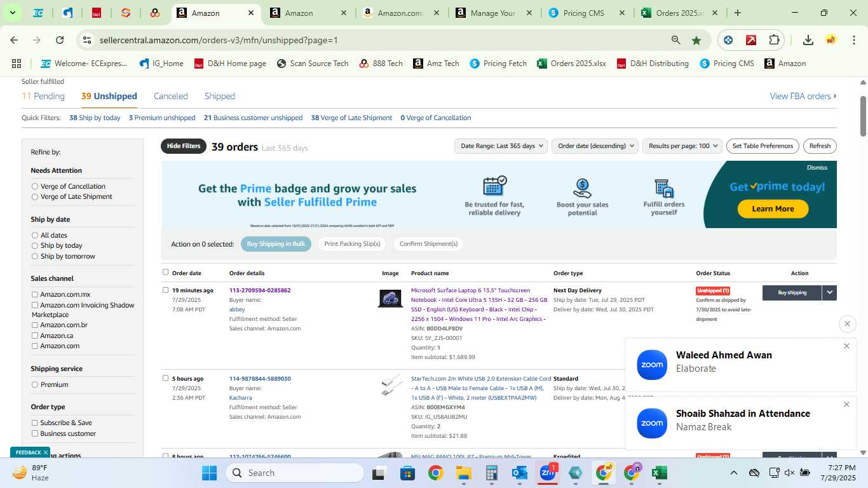The image size is (868, 488).
Task: Filter by 38 Ship by today
Action: tap(95, 118)
